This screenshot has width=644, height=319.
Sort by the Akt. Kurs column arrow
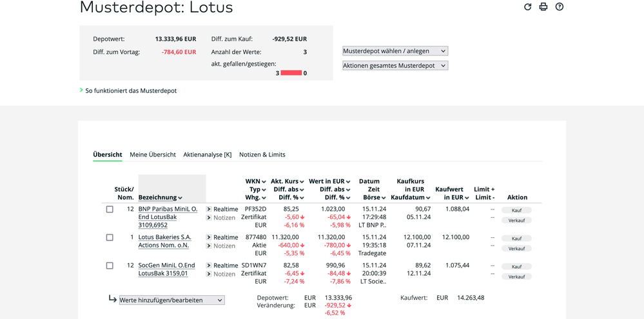[302, 182]
